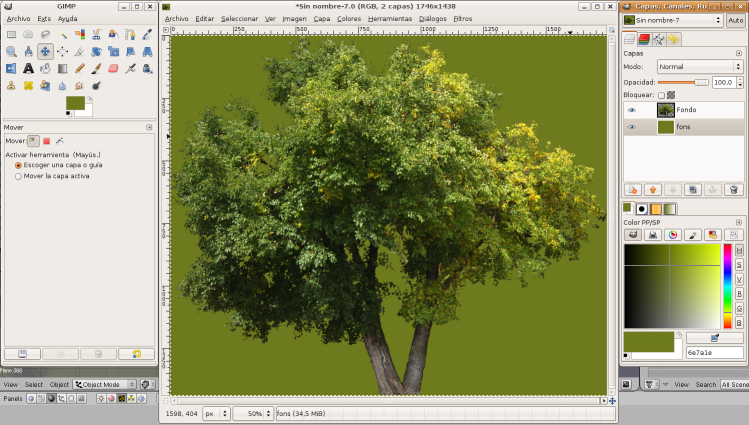The image size is (749, 425).
Task: Open the Color PP/SP tab menu arrow
Action: tap(739, 223)
